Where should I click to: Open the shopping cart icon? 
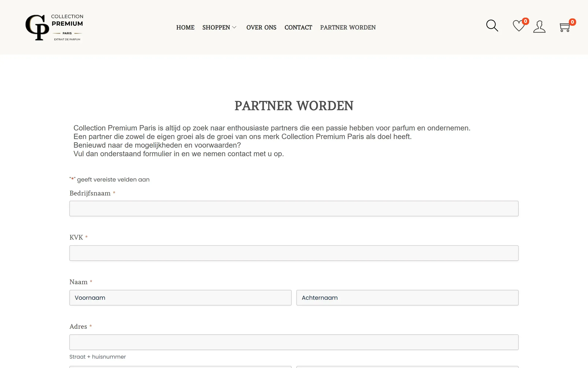point(565,27)
